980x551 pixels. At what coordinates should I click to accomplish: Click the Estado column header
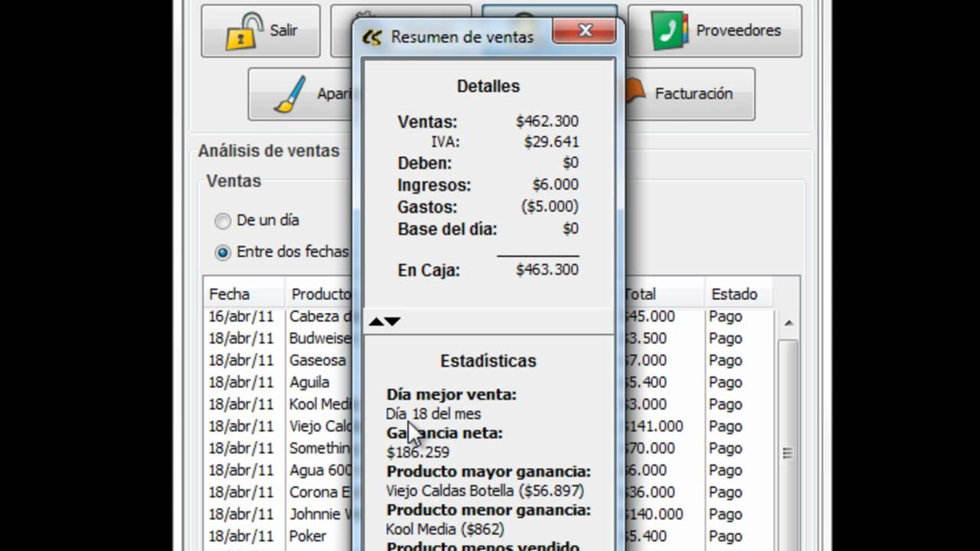point(736,294)
